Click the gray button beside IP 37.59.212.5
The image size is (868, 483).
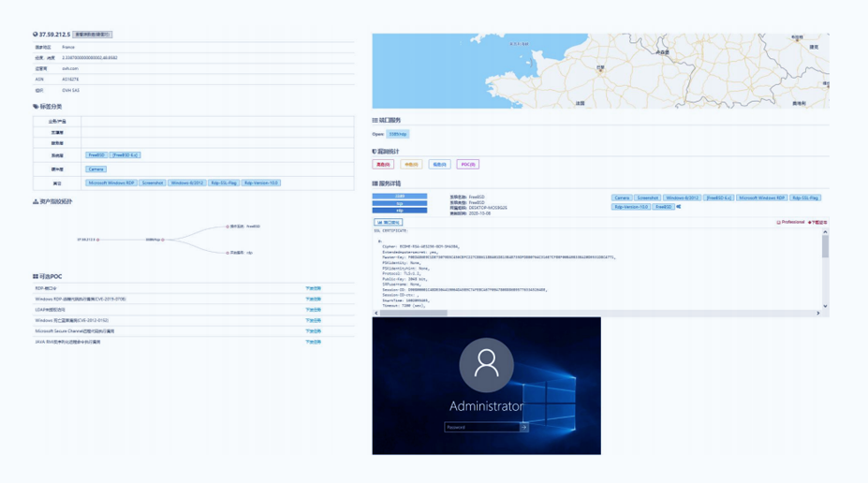tap(93, 35)
